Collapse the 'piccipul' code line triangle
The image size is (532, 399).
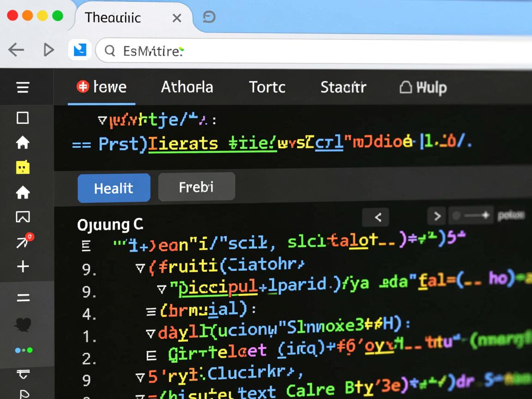(161, 289)
